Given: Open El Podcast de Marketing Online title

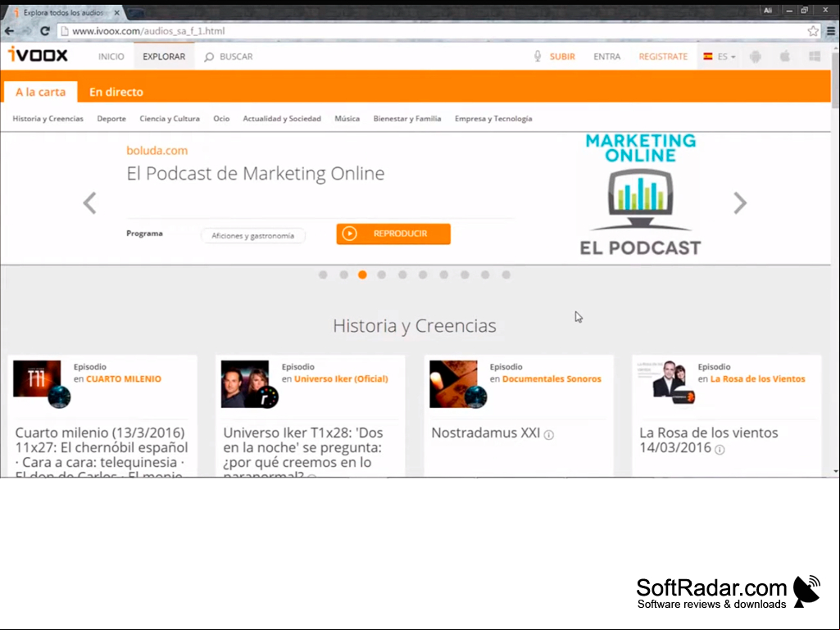Looking at the screenshot, I should coord(256,174).
